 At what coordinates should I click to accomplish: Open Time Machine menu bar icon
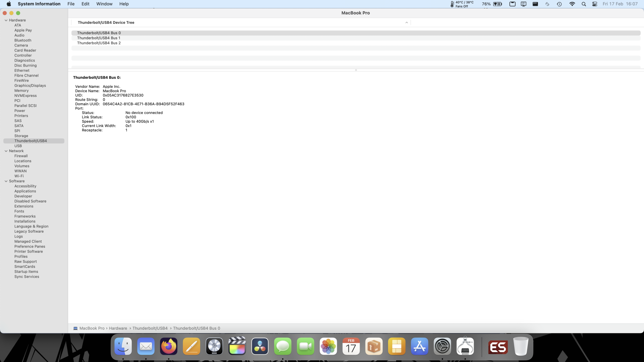click(x=559, y=4)
